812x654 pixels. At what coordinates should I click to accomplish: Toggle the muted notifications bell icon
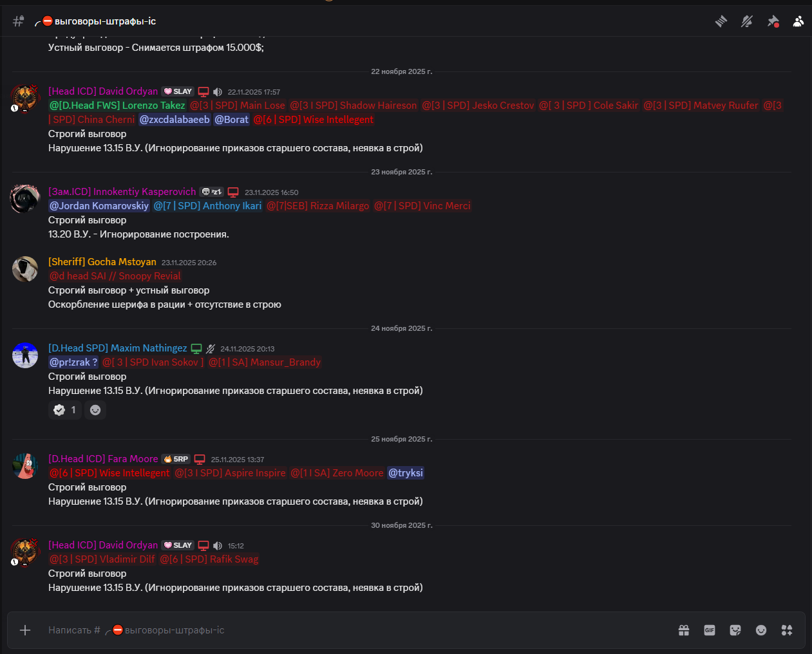(x=746, y=21)
